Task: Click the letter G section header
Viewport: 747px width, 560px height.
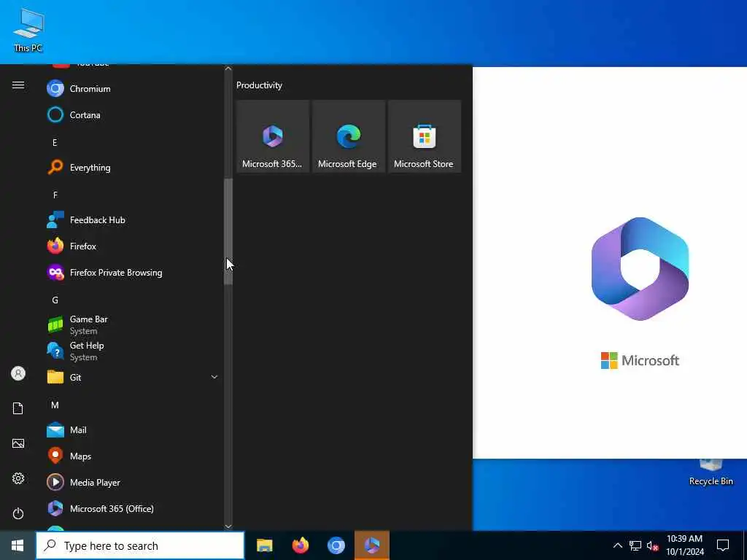Action: point(55,300)
